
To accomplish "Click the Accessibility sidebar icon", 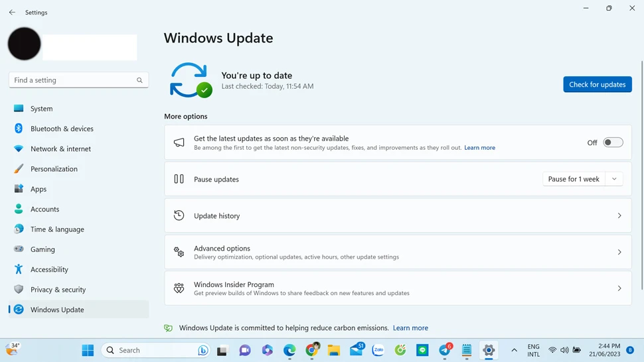I will 19,270.
